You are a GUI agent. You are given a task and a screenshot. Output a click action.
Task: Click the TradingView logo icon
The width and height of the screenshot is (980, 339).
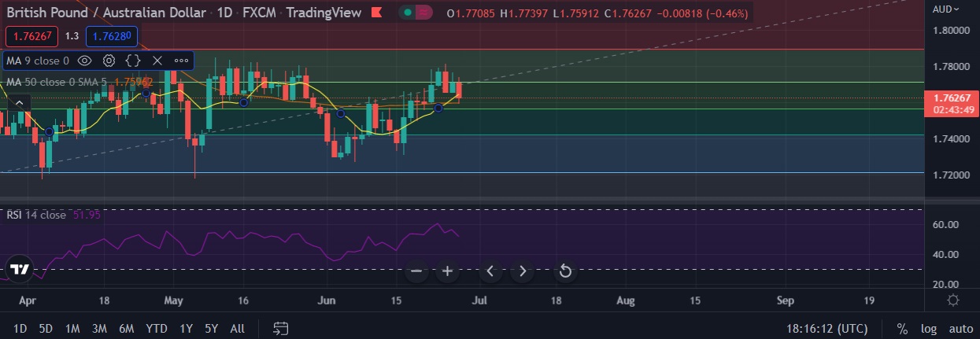[x=21, y=268]
